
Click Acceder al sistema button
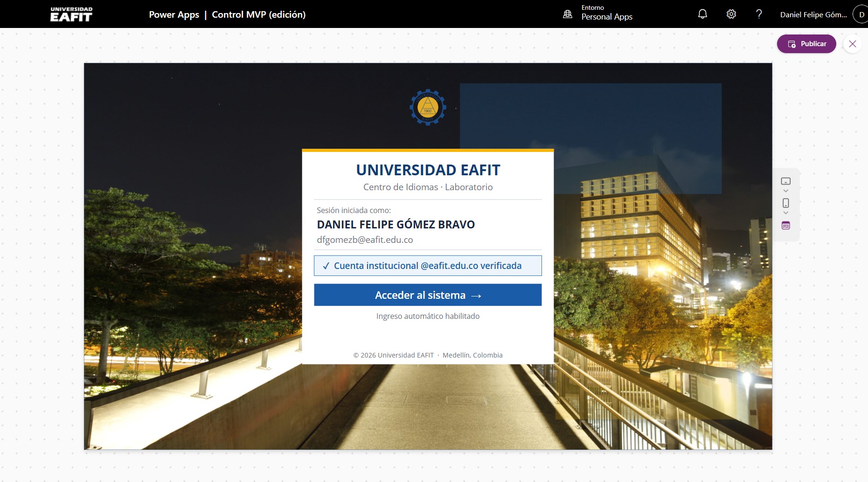428,295
